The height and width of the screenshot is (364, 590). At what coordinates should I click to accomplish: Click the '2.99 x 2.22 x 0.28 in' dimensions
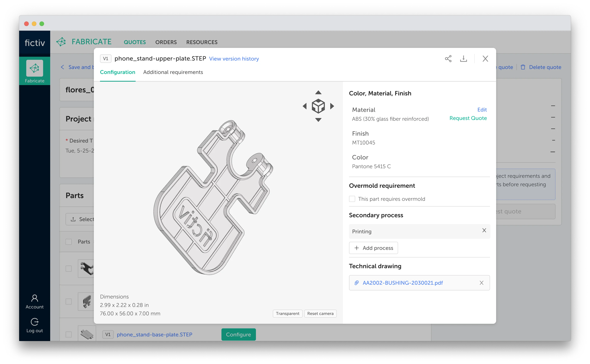[124, 305]
